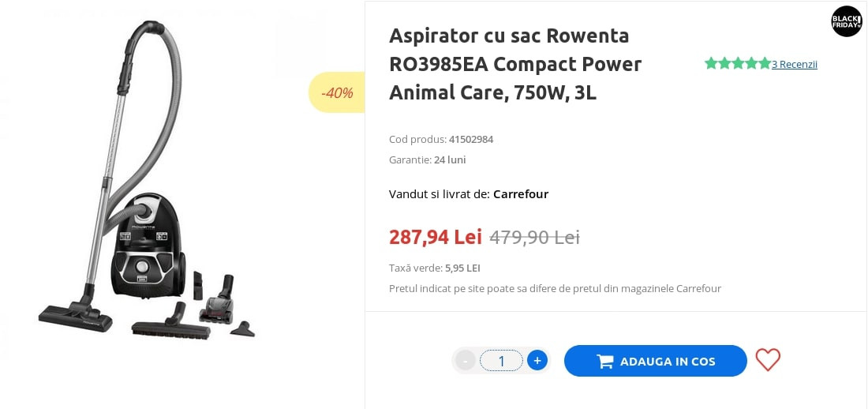Click the crossed-out price 479,90 Lei
868x409 pixels.
pos(534,237)
